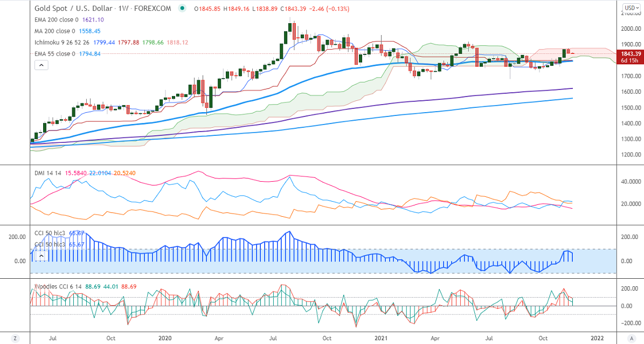Collapse the indicator legend in the main chart
The height and width of the screenshot is (344, 644).
[x=41, y=65]
